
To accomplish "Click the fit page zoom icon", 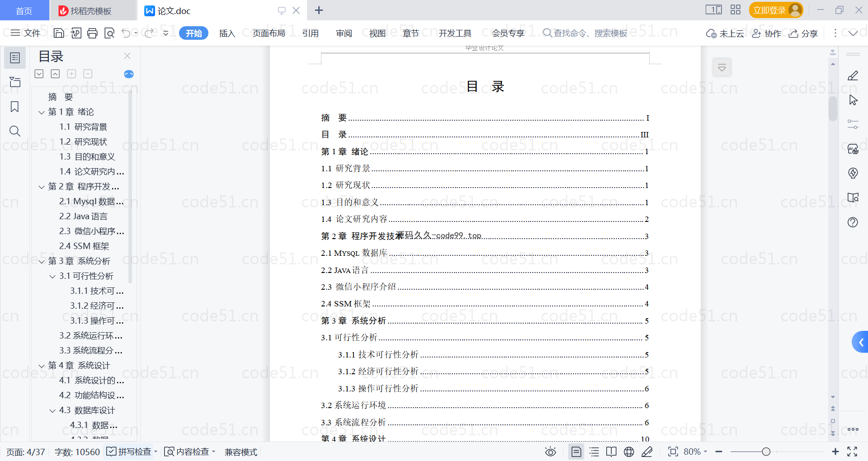I will [x=673, y=452].
